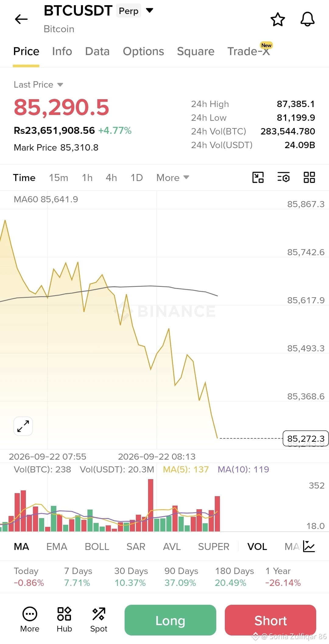Open the chart drawing tools icon
The width and height of the screenshot is (329, 644).
pos(258,177)
